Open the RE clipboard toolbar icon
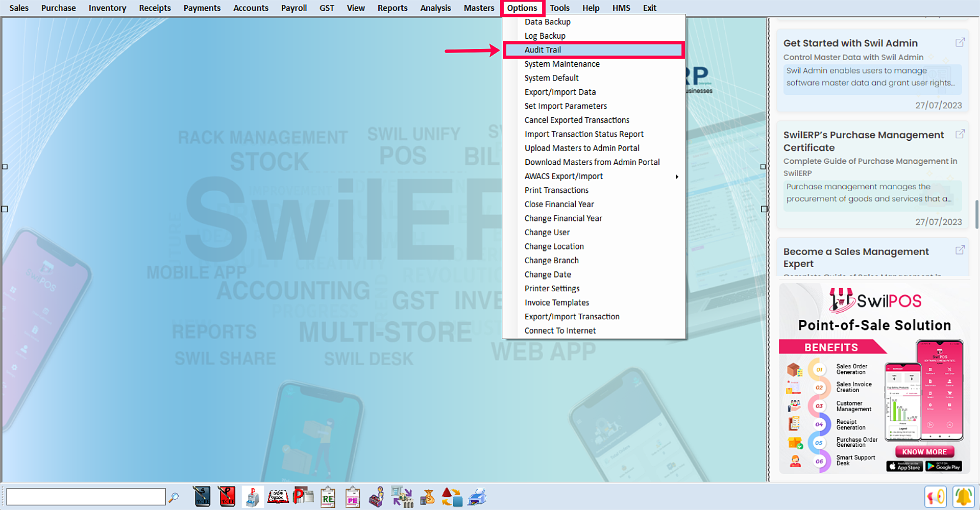 click(328, 497)
